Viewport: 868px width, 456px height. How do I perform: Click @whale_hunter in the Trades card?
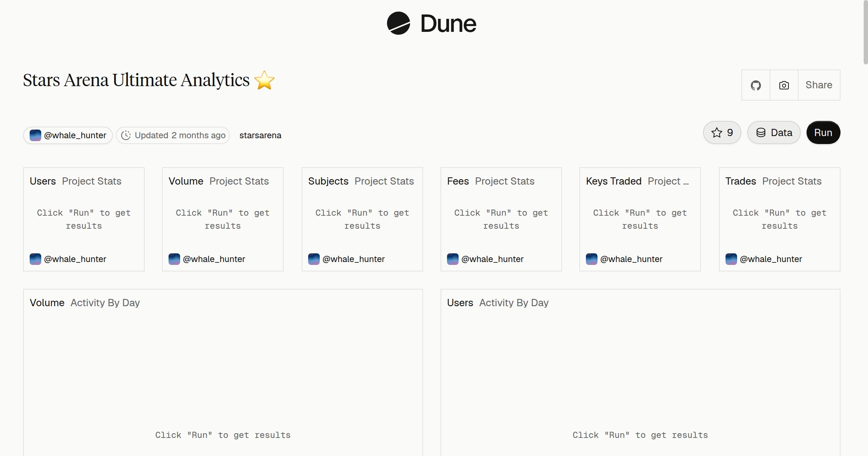[771, 259]
